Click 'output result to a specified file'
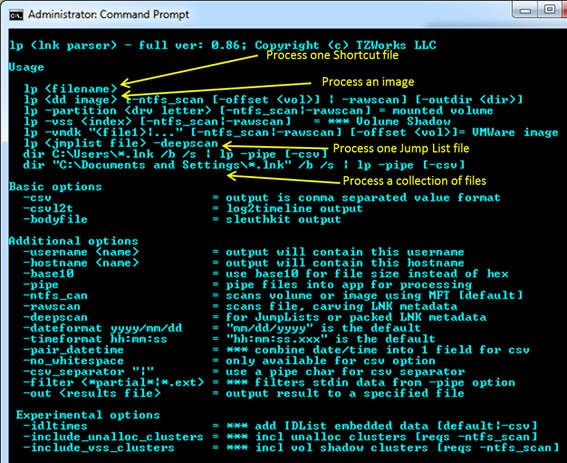Screen dimensions: 567x463 click(x=345, y=394)
